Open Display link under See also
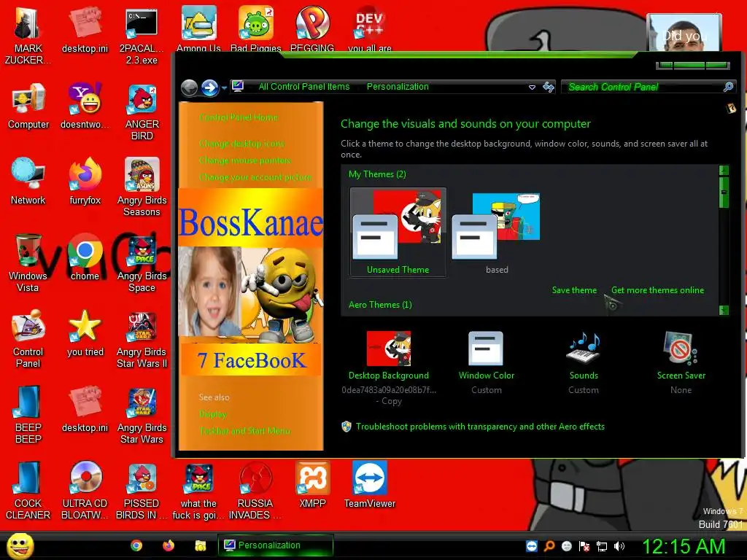The width and height of the screenshot is (747, 560). (213, 414)
